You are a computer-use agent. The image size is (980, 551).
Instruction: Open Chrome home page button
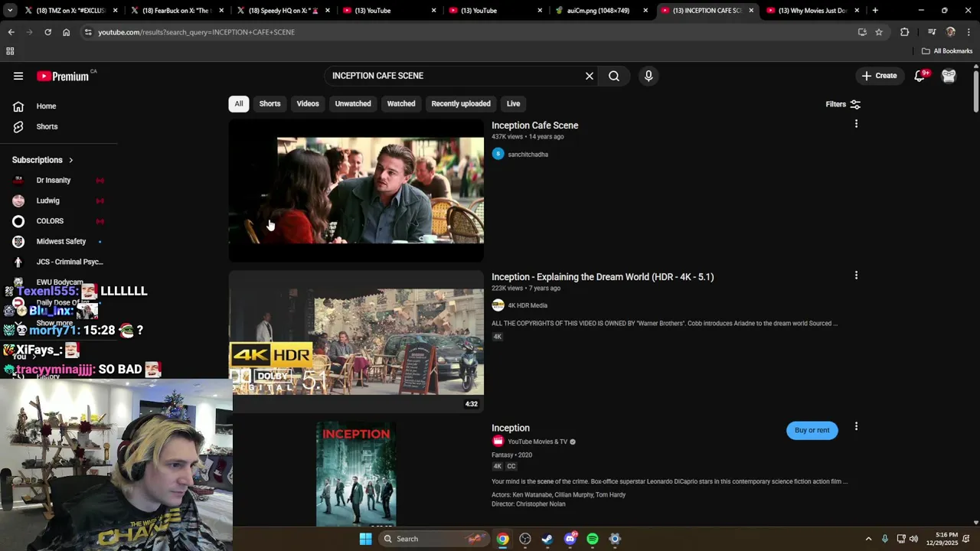[x=66, y=32]
